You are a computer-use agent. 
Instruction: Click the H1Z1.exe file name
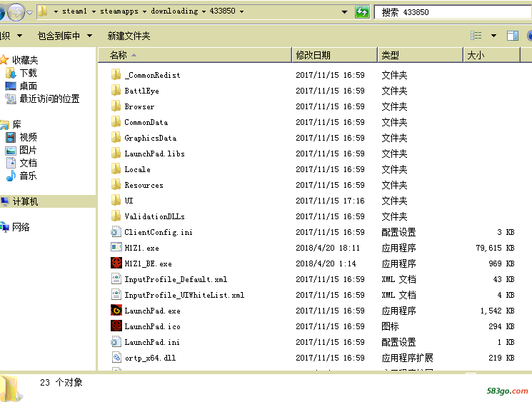point(141,248)
